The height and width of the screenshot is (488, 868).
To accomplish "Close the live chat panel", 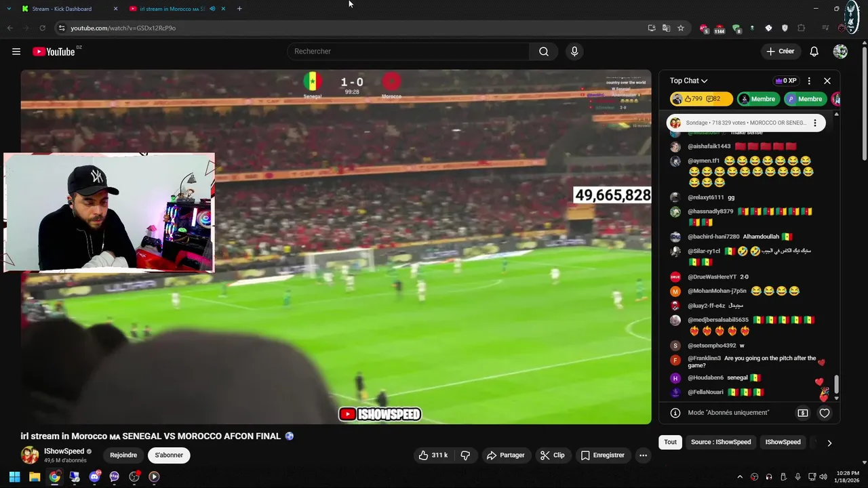I will (x=827, y=81).
